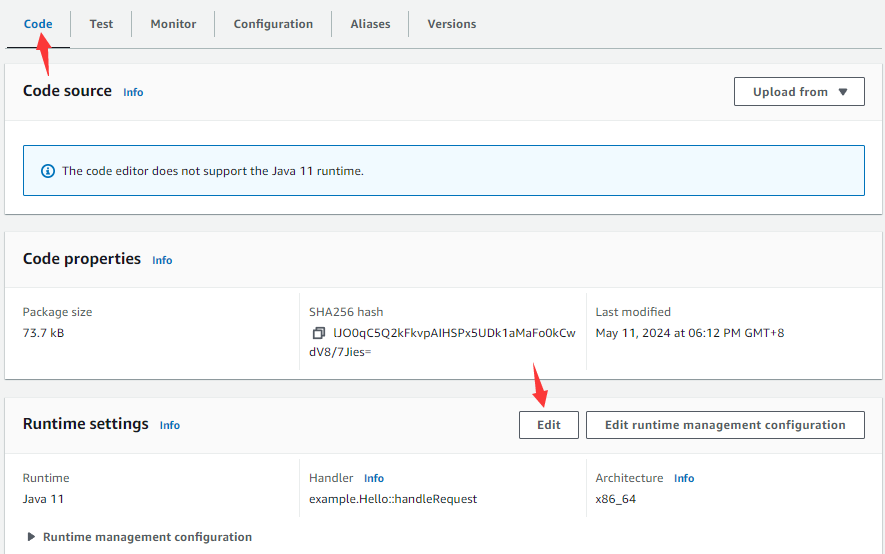Switch to the Versions tab
The image size is (885, 554).
(452, 24)
